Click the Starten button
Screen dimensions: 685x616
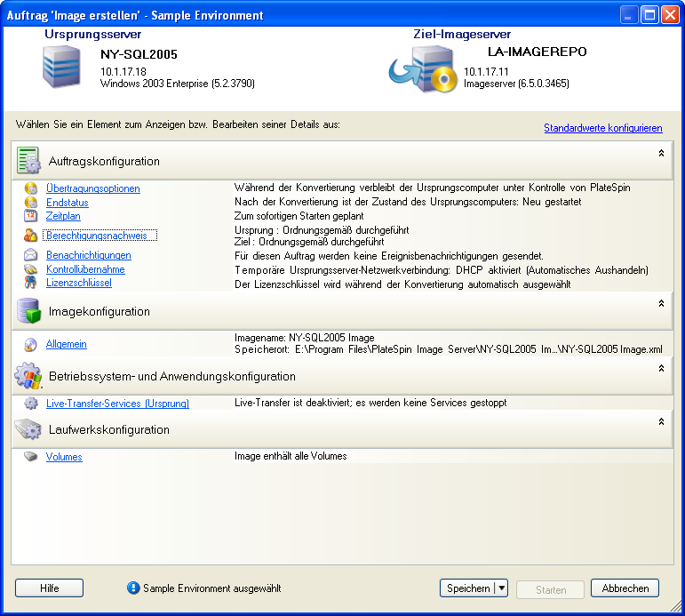(x=551, y=589)
